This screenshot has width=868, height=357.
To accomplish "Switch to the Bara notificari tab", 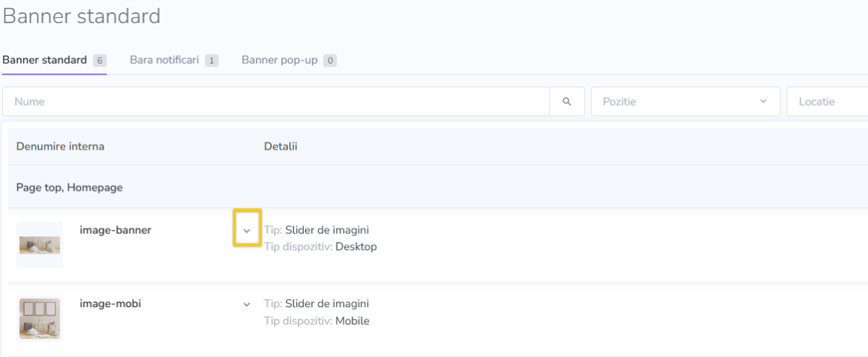I will tap(174, 60).
